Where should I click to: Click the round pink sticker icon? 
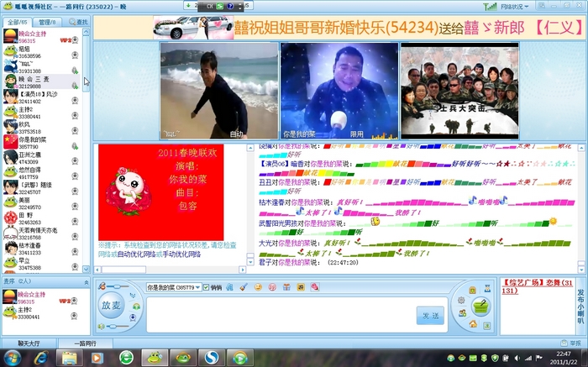[272, 287]
